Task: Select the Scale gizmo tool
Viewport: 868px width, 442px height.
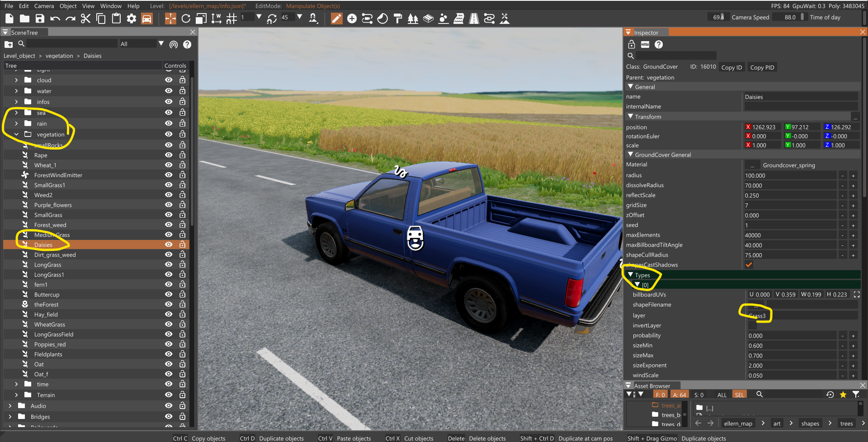Action: (x=201, y=19)
